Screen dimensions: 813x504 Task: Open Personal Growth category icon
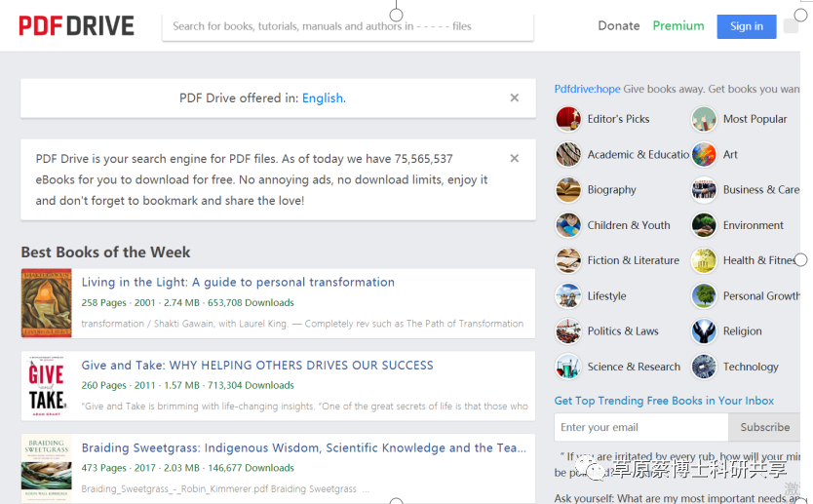click(x=704, y=296)
